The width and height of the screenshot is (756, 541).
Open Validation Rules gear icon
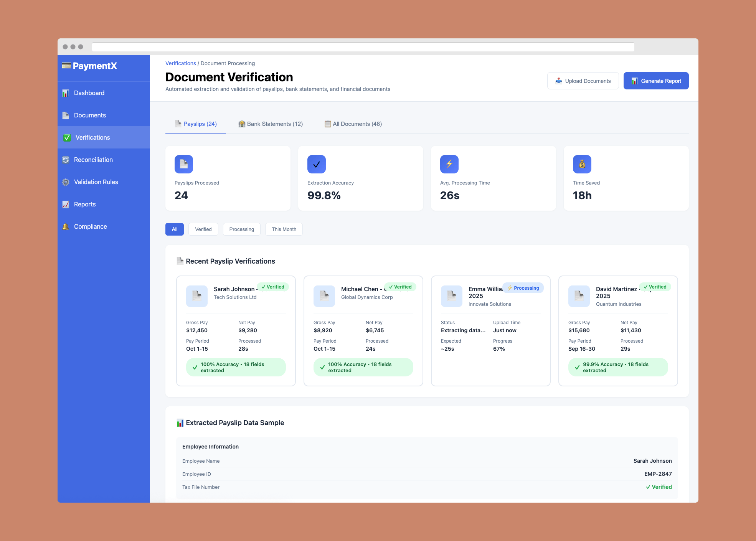(x=66, y=182)
